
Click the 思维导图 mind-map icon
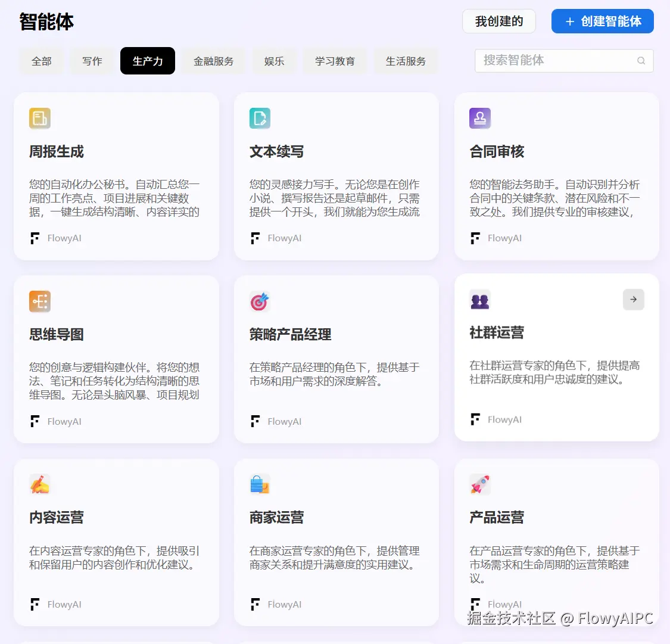(40, 301)
